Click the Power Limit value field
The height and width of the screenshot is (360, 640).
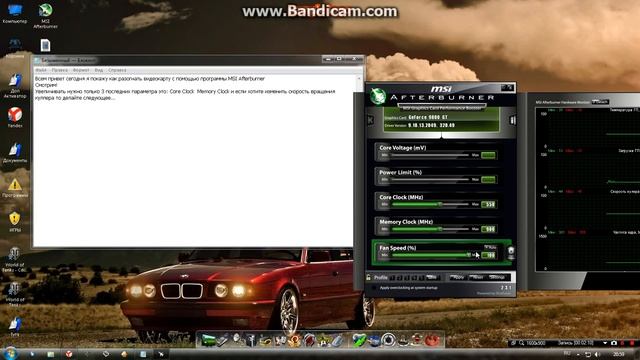pyautogui.click(x=489, y=180)
